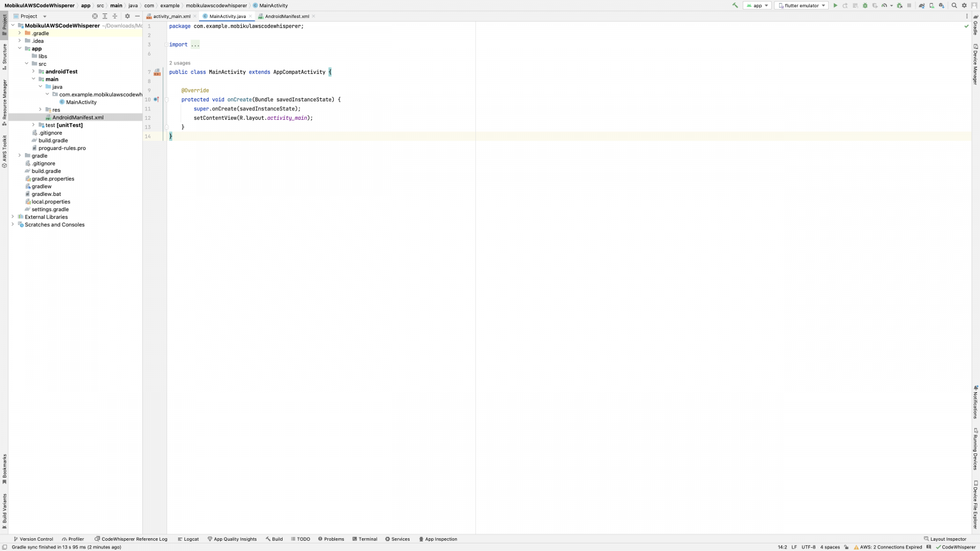Open the Layout Inspector
Image resolution: width=980 pixels, height=551 pixels.
(x=945, y=539)
